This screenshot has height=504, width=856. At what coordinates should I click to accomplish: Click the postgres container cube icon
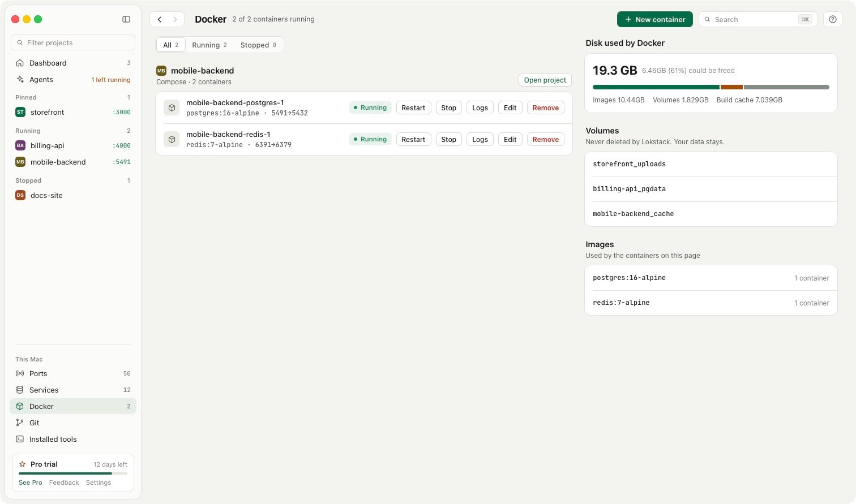click(172, 107)
